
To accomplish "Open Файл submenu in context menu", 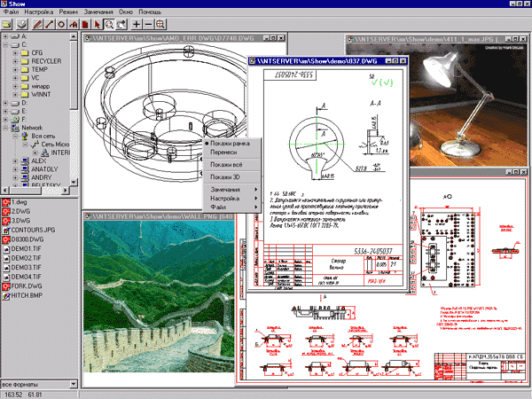I will coord(231,207).
